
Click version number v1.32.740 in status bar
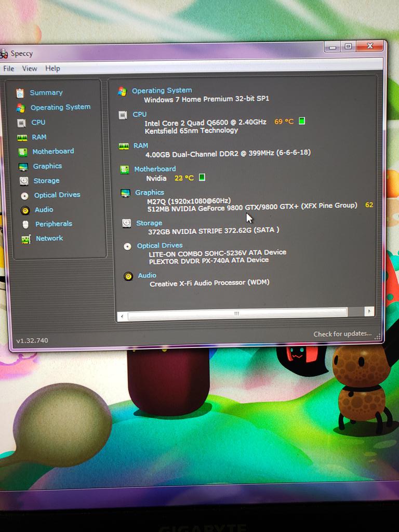[x=32, y=340]
